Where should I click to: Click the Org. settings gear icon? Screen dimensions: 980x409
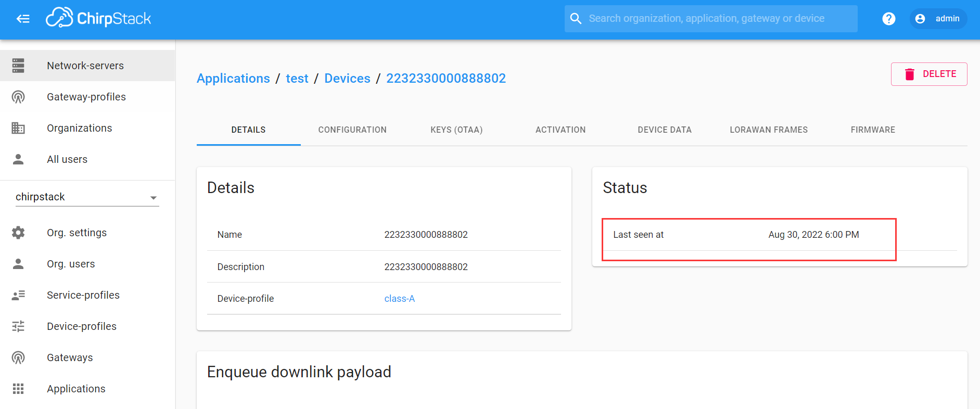point(18,233)
